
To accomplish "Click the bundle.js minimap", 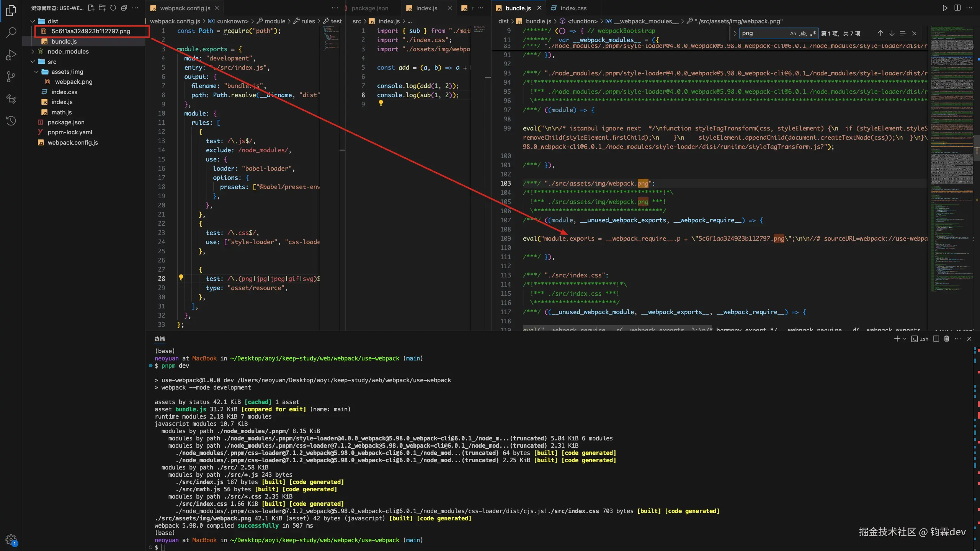I will pos(952,153).
